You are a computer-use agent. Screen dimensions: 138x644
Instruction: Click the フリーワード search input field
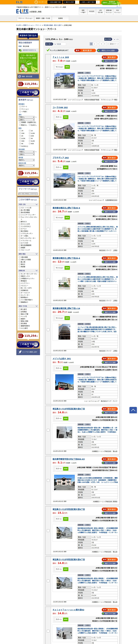coord(28,194)
